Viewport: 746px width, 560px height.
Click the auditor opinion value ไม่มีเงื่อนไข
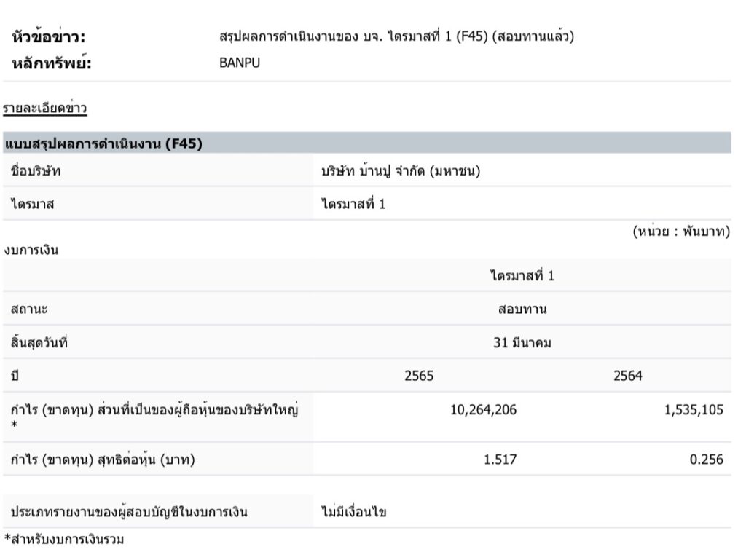coord(354,512)
